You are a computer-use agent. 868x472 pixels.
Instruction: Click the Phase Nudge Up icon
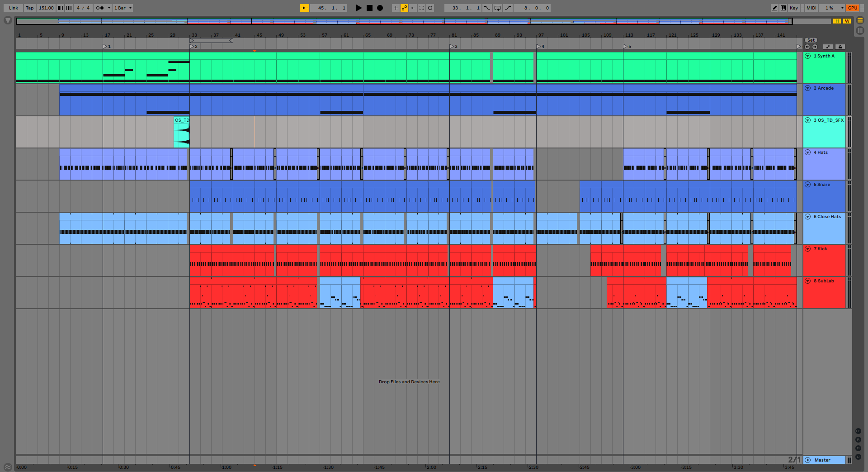point(69,8)
